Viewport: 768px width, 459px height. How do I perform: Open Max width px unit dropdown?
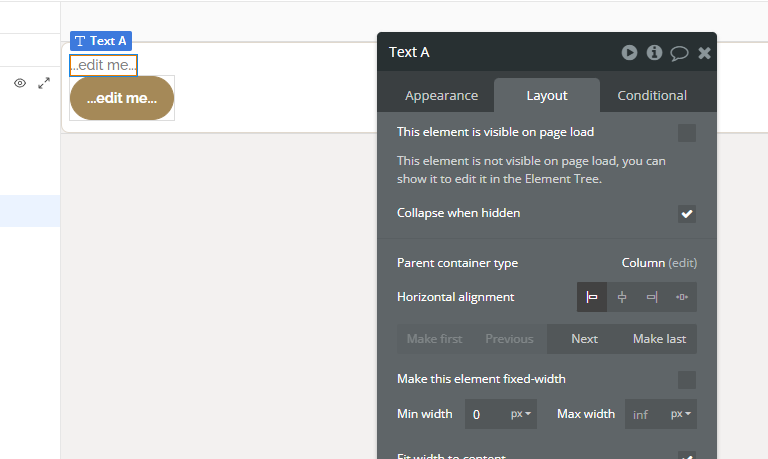(x=681, y=414)
